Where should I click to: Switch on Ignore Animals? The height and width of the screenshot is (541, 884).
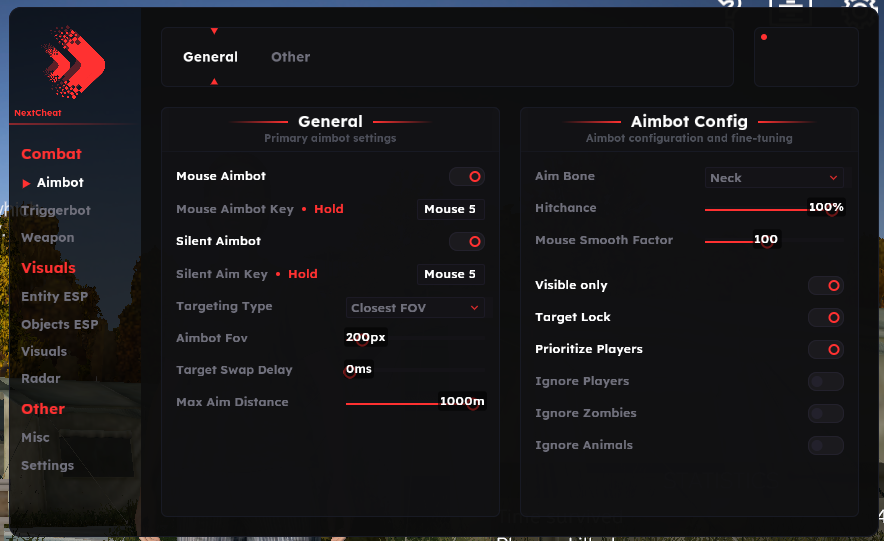coord(826,446)
